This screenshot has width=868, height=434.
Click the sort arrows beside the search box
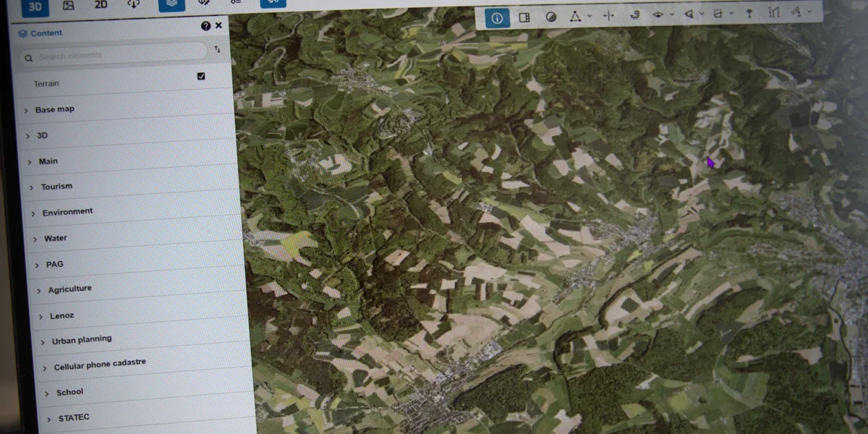pos(217,49)
